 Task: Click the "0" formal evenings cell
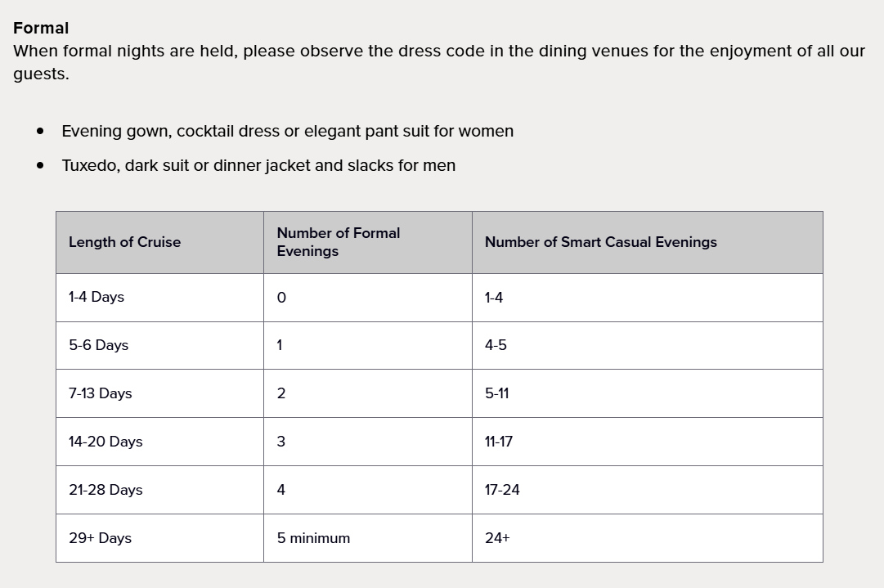(281, 298)
